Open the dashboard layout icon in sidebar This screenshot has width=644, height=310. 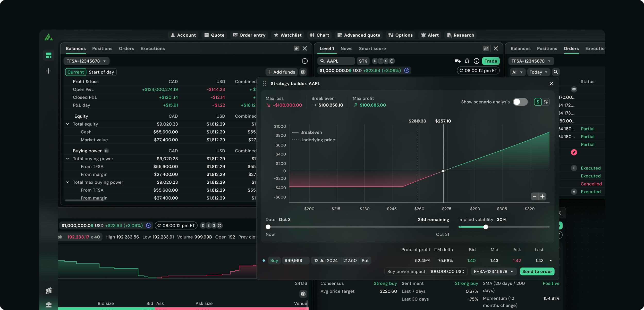(x=48, y=55)
